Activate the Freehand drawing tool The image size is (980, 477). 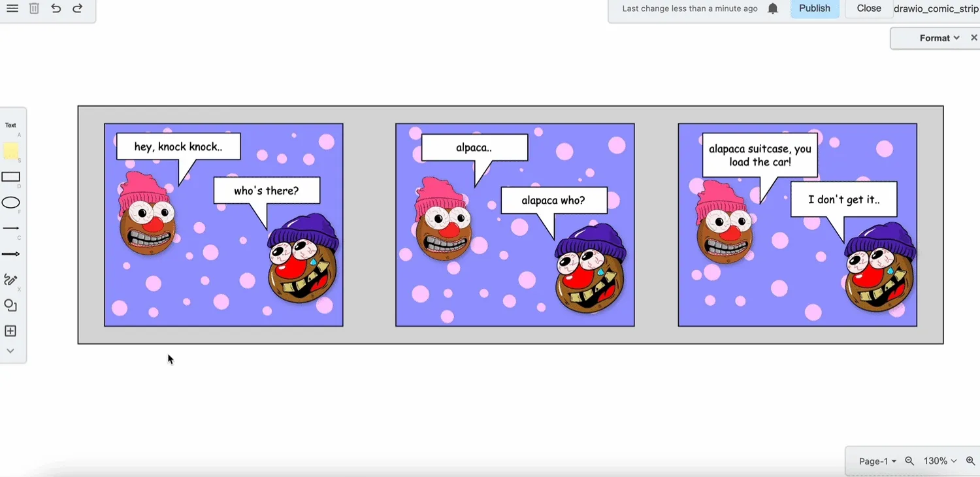coord(10,279)
